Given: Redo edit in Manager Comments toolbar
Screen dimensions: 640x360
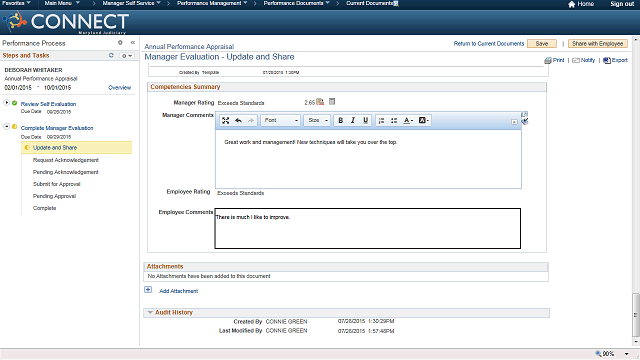Looking at the screenshot, I should coord(251,120).
